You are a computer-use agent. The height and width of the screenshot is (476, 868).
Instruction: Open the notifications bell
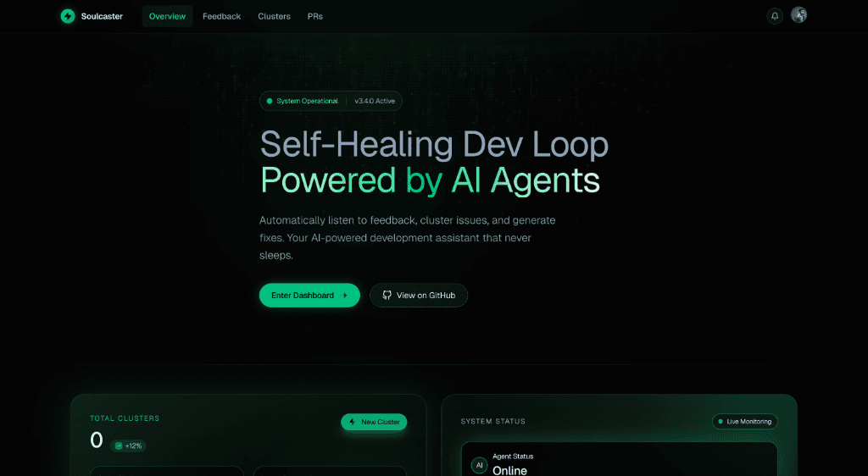(x=775, y=16)
